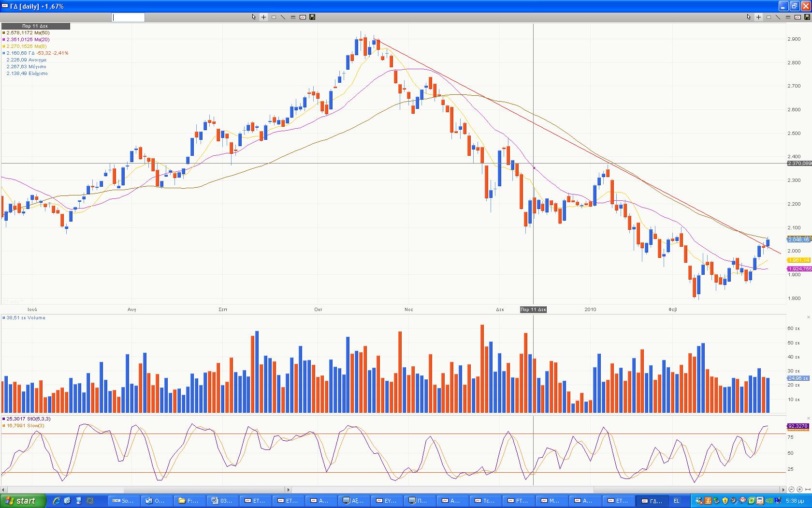Pick the rectangle drawing tool in the left toolbar group
Viewport: 812px width, 508px height.
(x=274, y=17)
